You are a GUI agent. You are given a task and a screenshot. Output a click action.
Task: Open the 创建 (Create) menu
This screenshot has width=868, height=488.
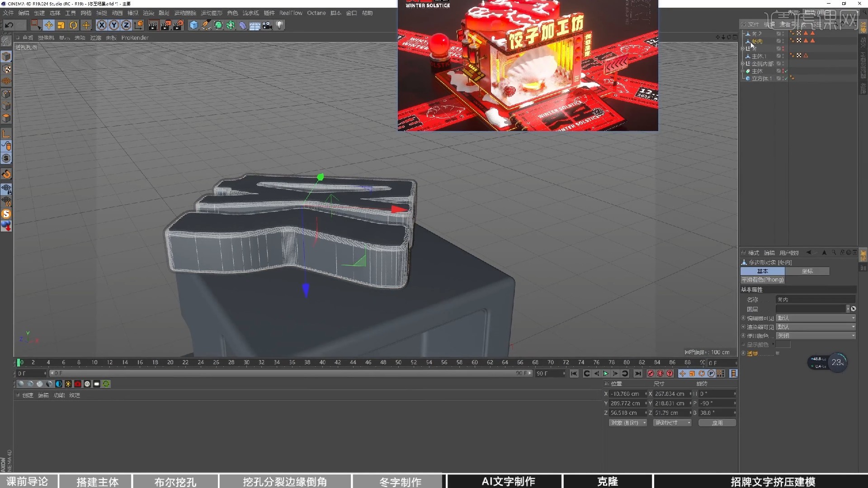coord(39,13)
